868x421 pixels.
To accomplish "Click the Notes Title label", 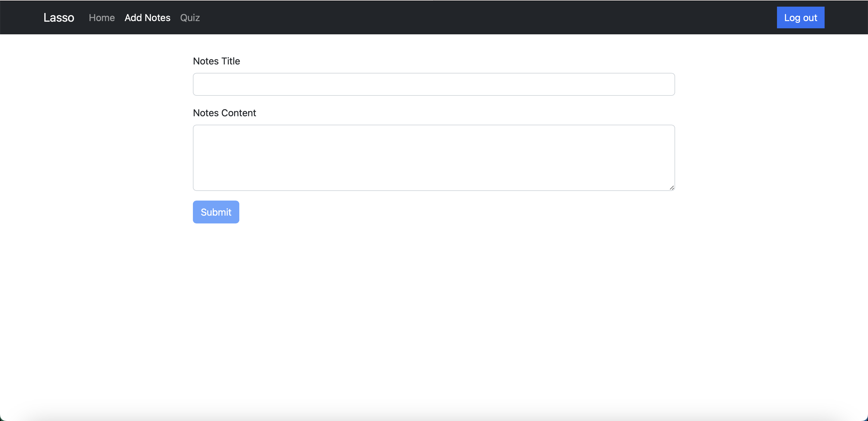I will coord(216,61).
